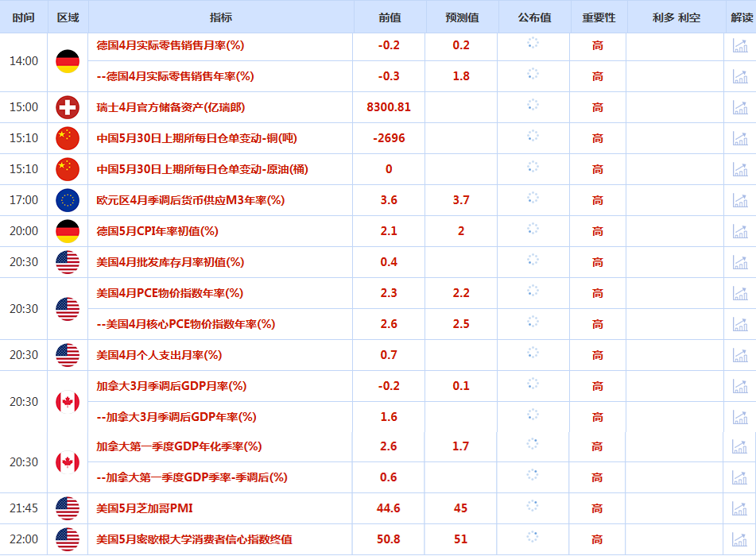Screen dimensions: 756x556
Task: Open 加拿大第一季度GDP年化季率 indicator link
Action: [179, 446]
